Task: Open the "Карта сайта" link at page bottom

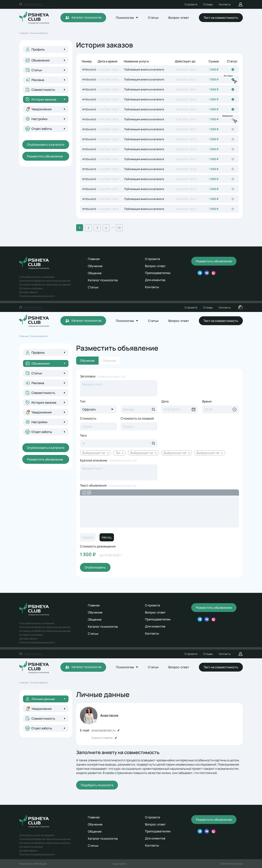Action: pyautogui.click(x=119, y=864)
